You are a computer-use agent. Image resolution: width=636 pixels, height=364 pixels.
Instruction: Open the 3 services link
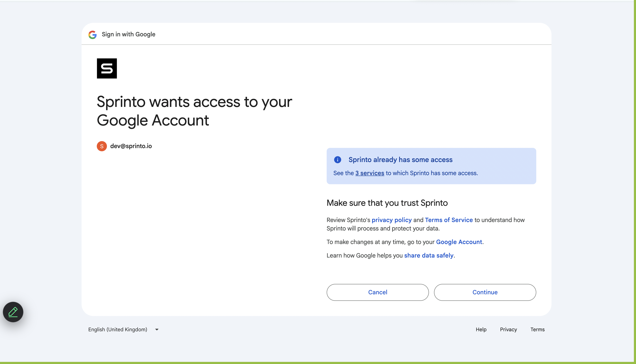pyautogui.click(x=370, y=173)
